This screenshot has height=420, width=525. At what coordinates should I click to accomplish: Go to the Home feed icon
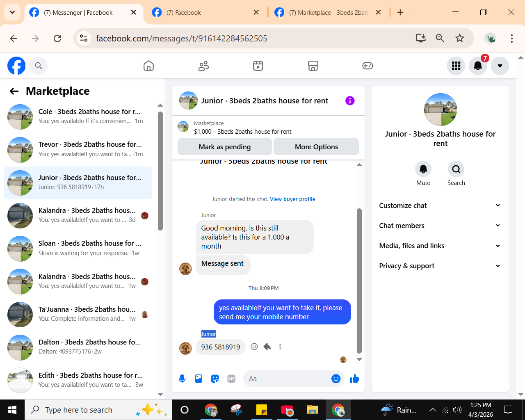148,66
